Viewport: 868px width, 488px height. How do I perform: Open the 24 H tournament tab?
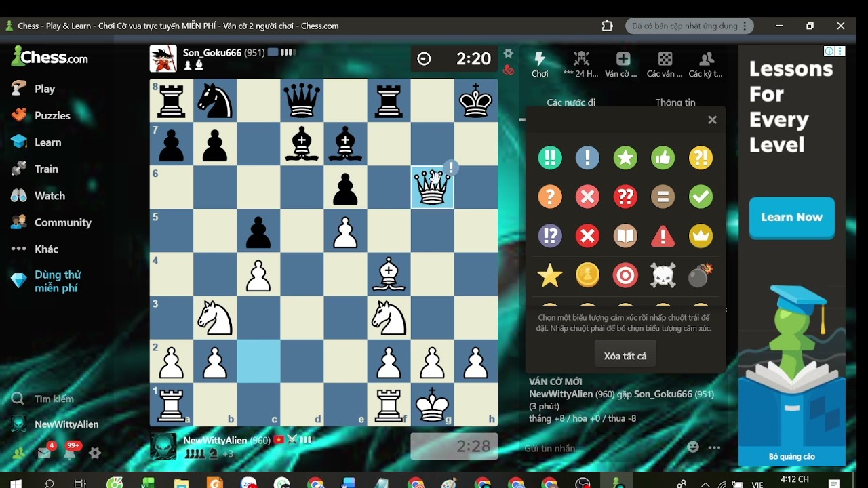581,64
